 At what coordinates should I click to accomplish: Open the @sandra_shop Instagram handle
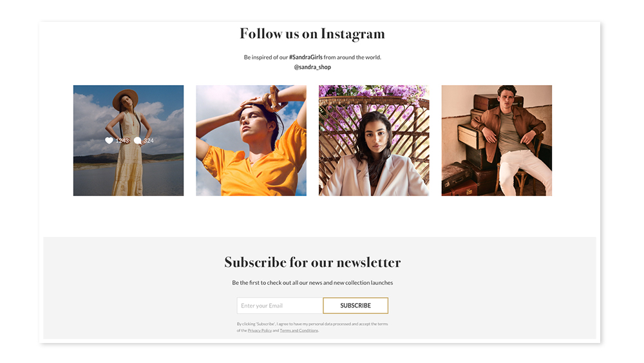(312, 67)
